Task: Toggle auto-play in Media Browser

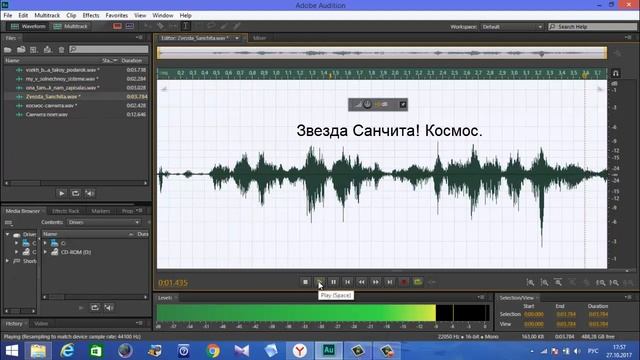Action: 109,307
